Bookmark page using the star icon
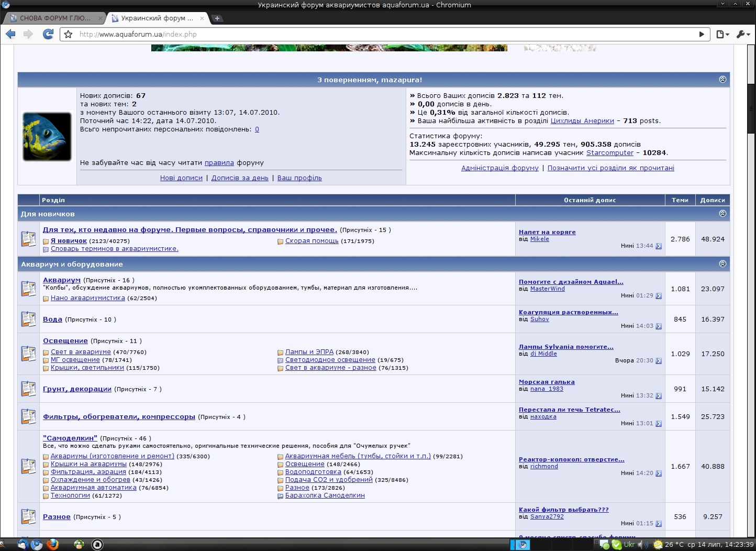 tap(68, 34)
